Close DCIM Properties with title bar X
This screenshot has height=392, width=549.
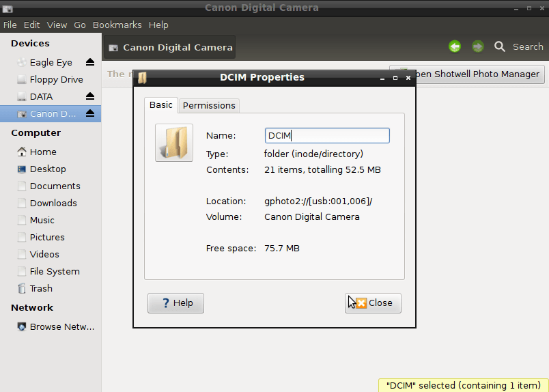pyautogui.click(x=408, y=78)
